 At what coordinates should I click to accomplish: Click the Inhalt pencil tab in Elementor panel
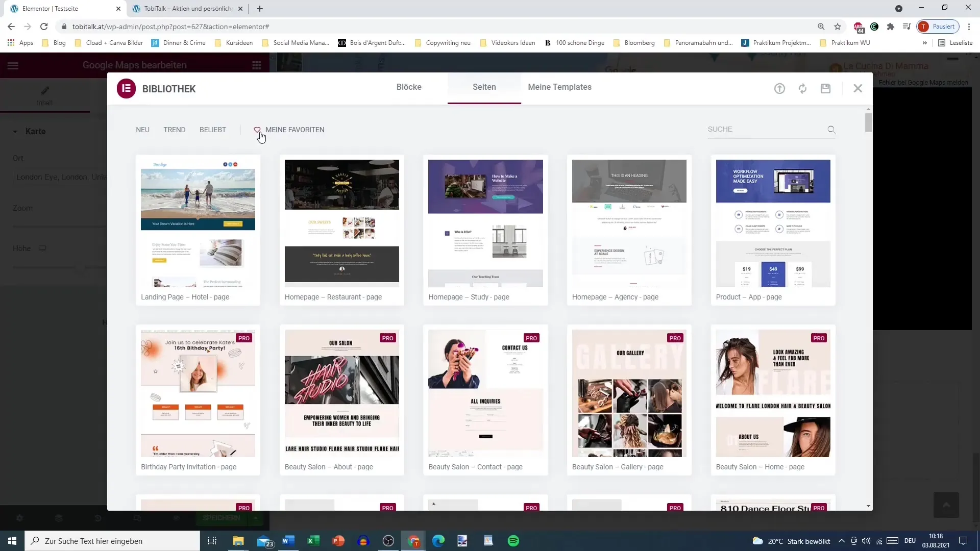pos(45,95)
